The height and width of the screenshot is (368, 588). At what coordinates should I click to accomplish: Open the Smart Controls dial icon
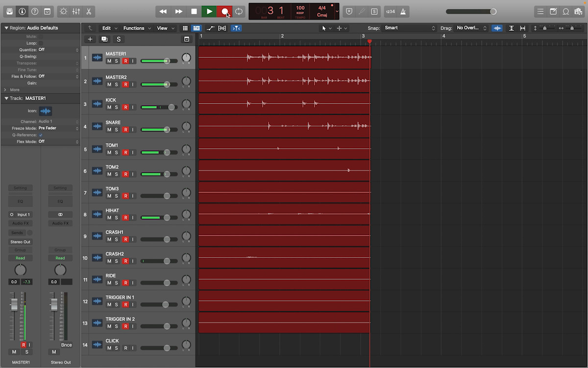63,11
